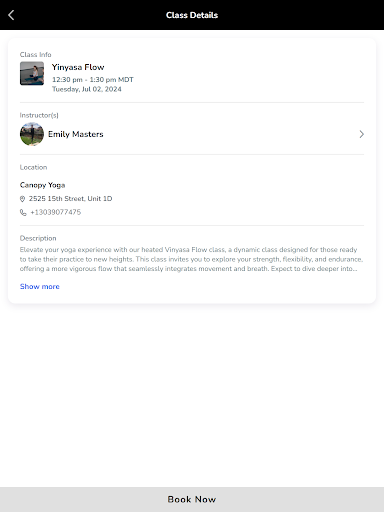The image size is (384, 512).
Task: Click the Description section heading
Action: 38,238
